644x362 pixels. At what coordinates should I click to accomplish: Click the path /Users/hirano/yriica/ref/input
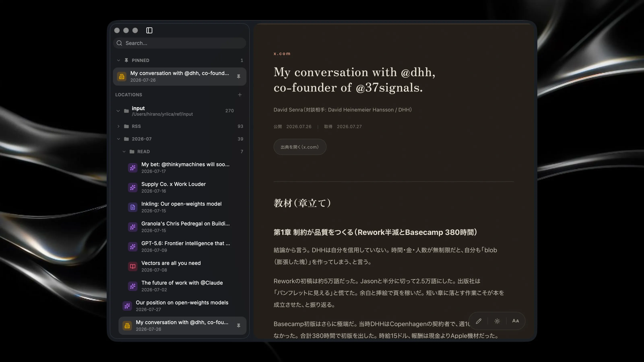click(x=162, y=114)
